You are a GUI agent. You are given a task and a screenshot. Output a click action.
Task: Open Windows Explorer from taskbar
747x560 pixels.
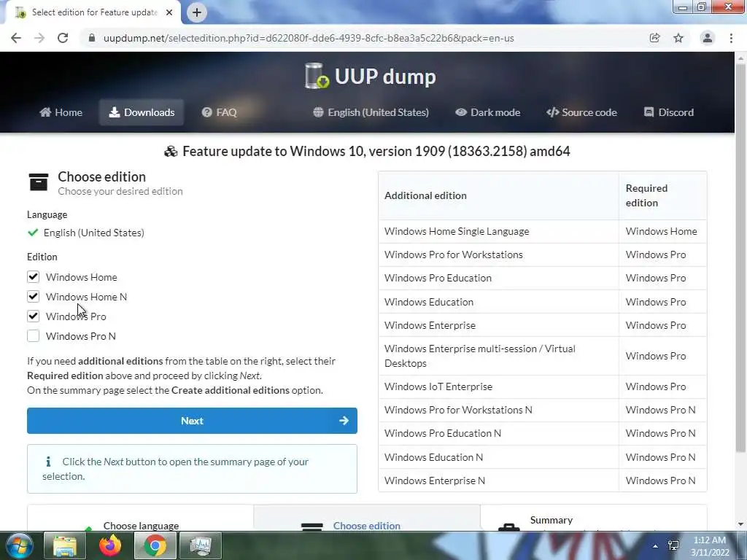65,545
